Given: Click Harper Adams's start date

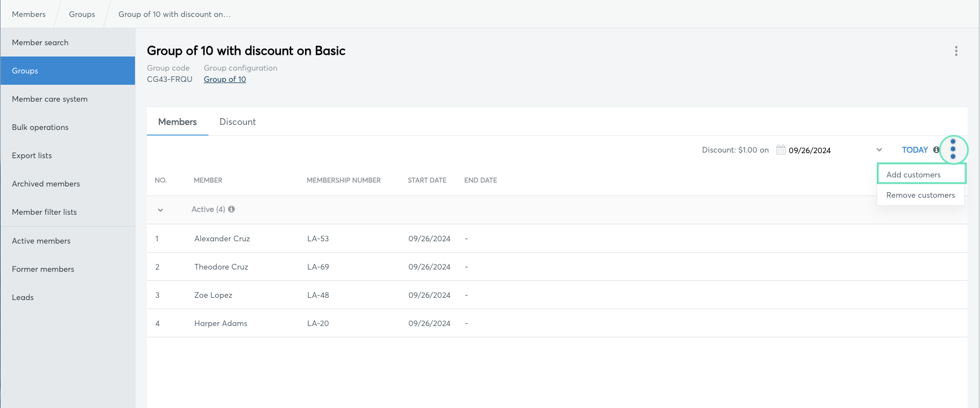Looking at the screenshot, I should click(429, 323).
